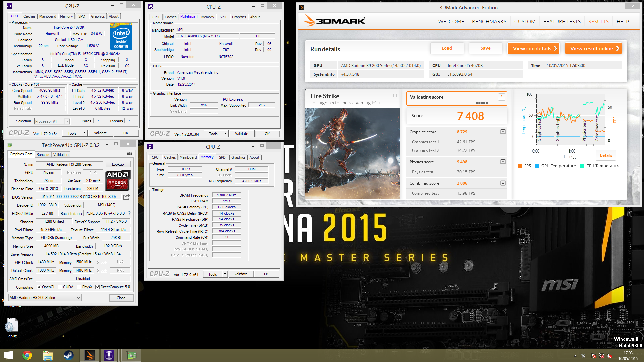The height and width of the screenshot is (362, 644).
Task: Switch to CPU-Z taskbar icon
Action: click(x=109, y=355)
